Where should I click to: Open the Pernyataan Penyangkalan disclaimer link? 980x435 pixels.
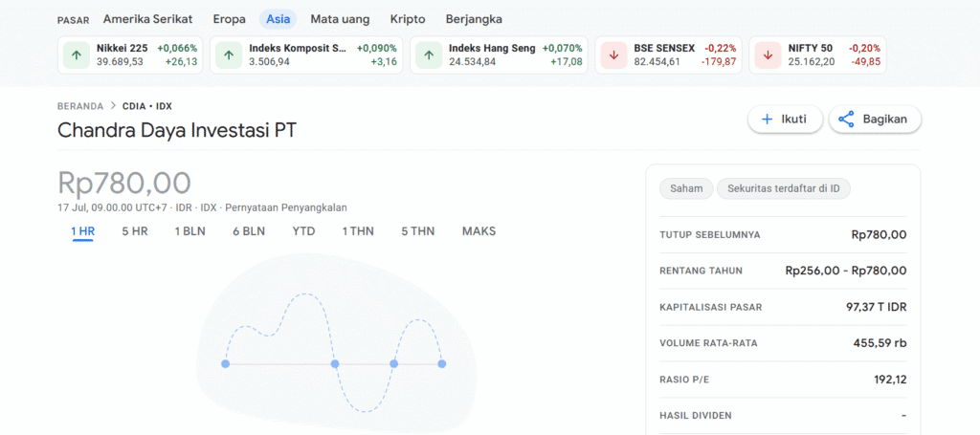point(285,207)
